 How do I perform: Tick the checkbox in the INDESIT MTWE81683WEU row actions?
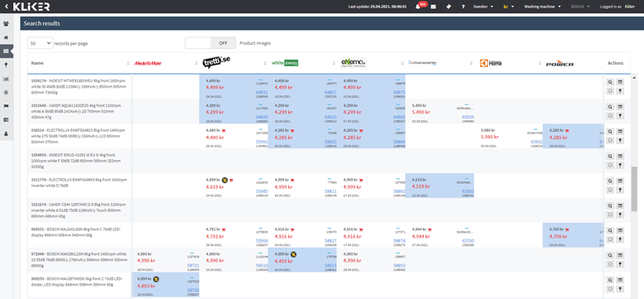click(x=610, y=91)
